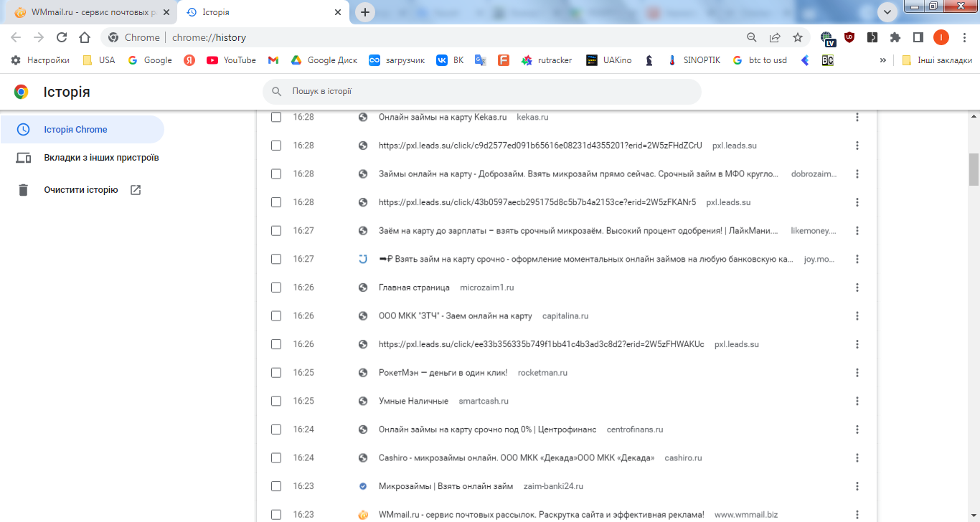Image resolution: width=980 pixels, height=522 pixels.
Task: Open the actions menu for rocketman.ru
Action: [x=857, y=372]
